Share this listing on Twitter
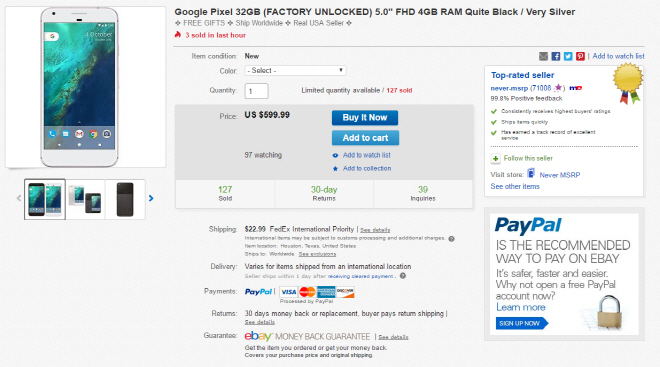Viewport: 660px width, 367px height. click(x=568, y=56)
